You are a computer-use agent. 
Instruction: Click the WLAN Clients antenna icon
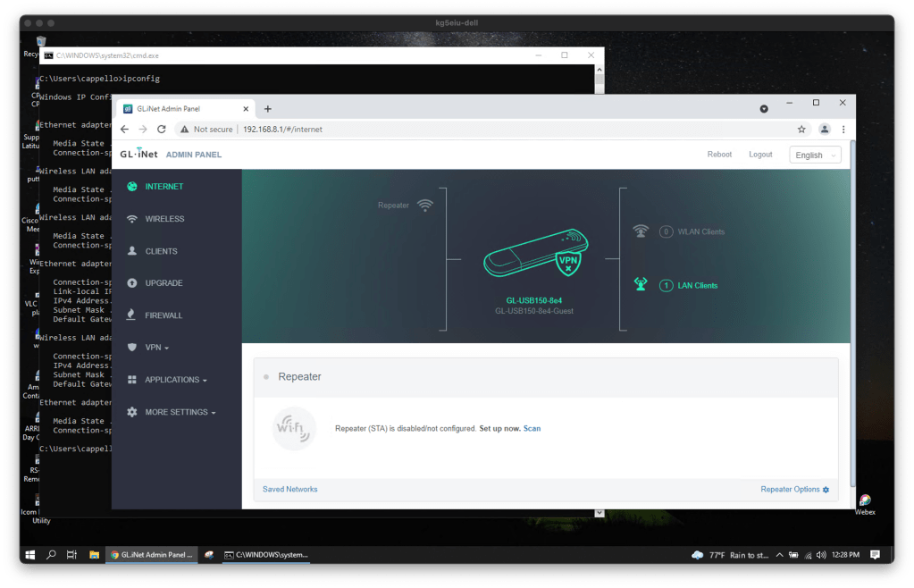[640, 231]
